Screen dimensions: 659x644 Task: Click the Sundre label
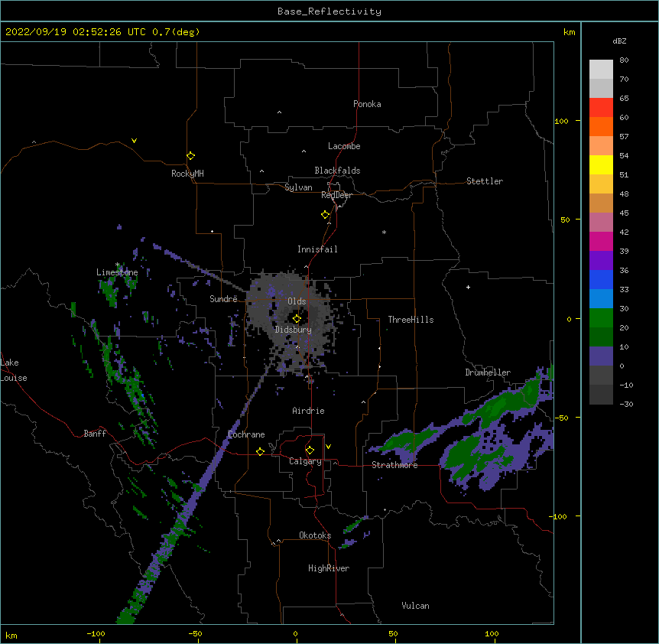click(x=223, y=299)
